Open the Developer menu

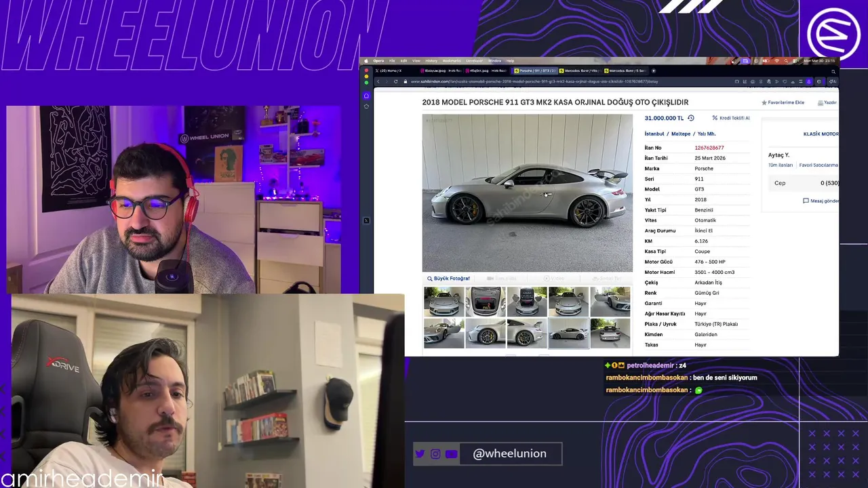475,61
